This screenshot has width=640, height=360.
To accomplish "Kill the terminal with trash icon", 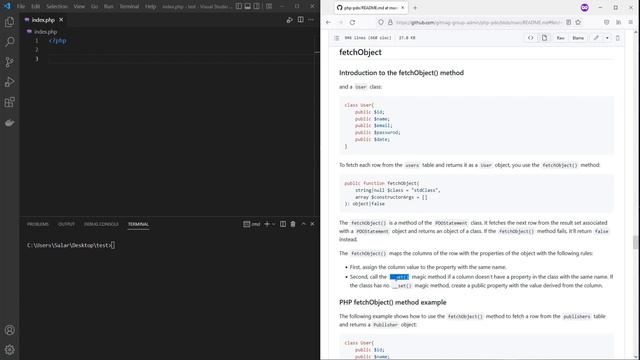I will (x=293, y=224).
